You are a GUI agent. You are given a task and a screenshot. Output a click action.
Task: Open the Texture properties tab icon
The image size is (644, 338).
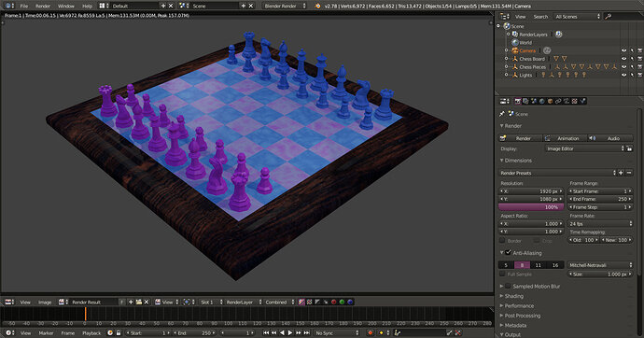click(x=575, y=101)
